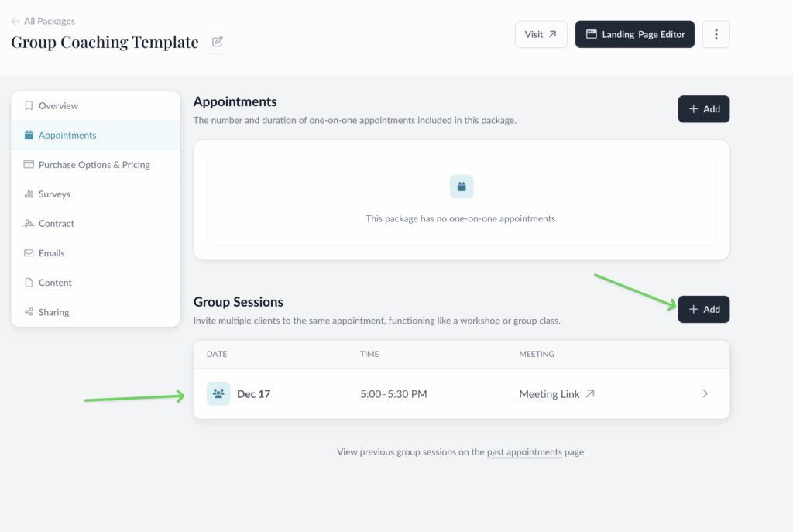Open Purchase Options & Pricing section
This screenshot has width=793, height=532.
(94, 165)
